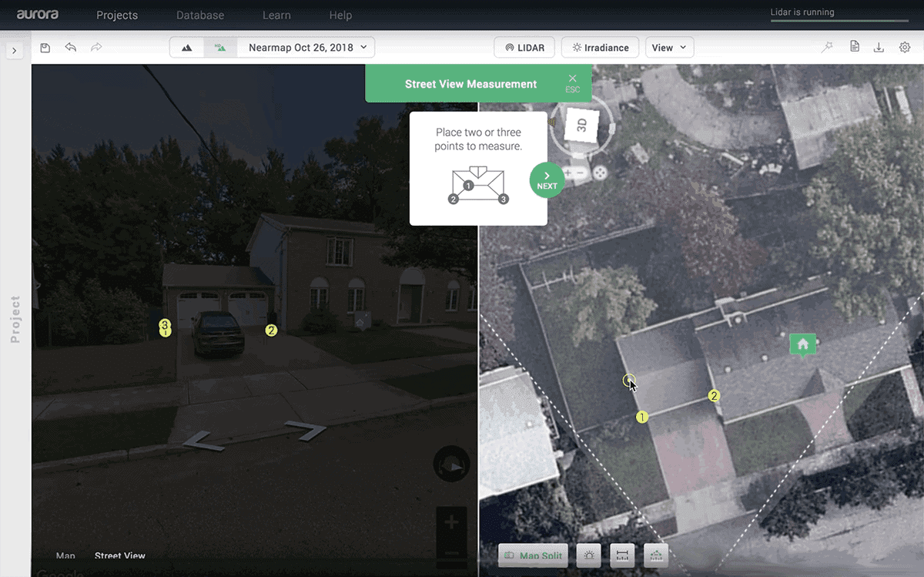The height and width of the screenshot is (577, 924).
Task: Click the street view right navigation arrow
Action: (x=306, y=431)
